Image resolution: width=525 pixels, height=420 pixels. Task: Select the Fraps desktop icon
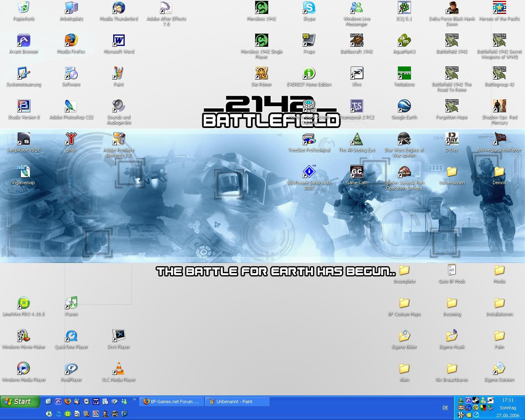(x=309, y=40)
